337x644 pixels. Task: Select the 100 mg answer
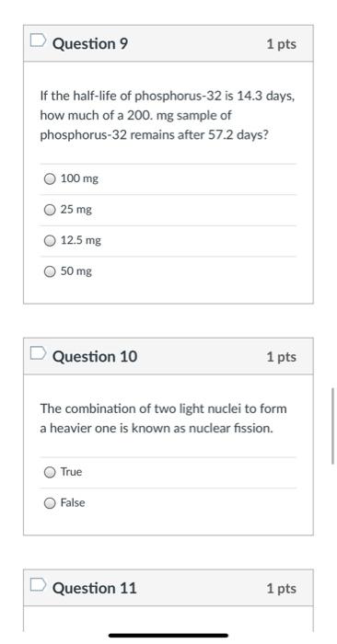coord(50,179)
